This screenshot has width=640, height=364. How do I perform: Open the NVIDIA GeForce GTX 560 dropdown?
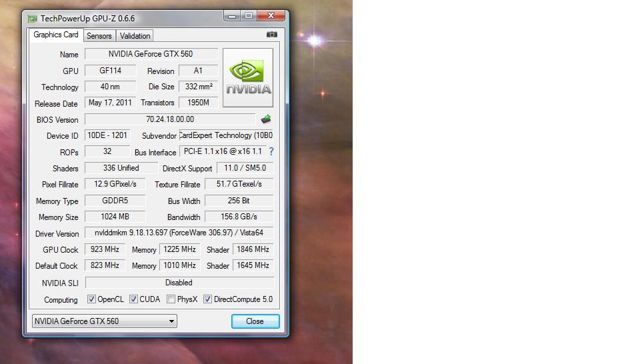pos(105,321)
